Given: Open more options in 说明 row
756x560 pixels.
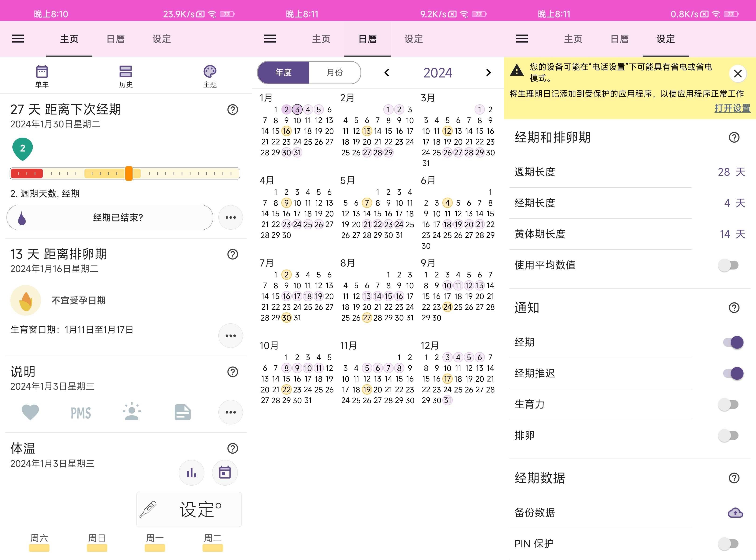Looking at the screenshot, I should tap(231, 412).
